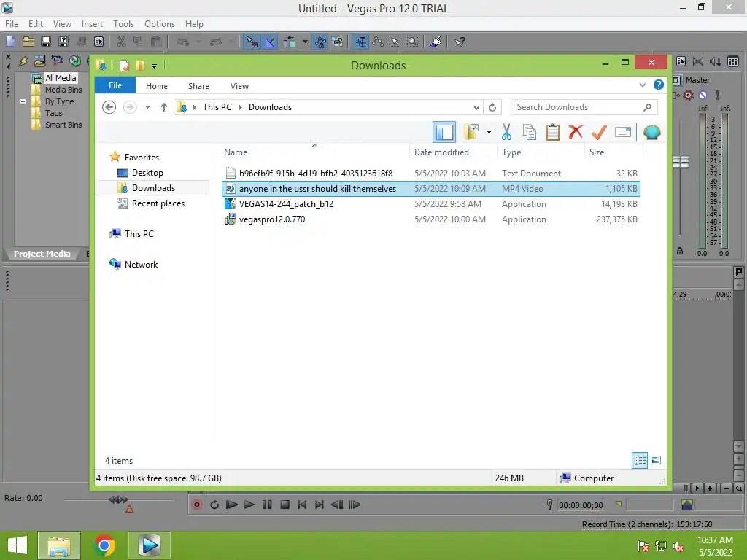Click Play From Start button
The image size is (747, 560).
[231, 505]
